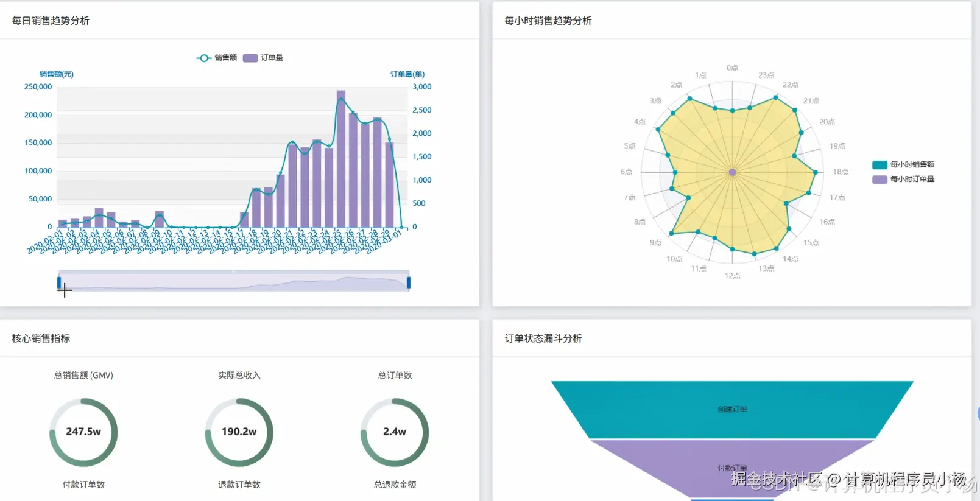Click the 总销售额 (GMV) gauge title
Viewport: 980px width, 501px height.
[x=83, y=376]
